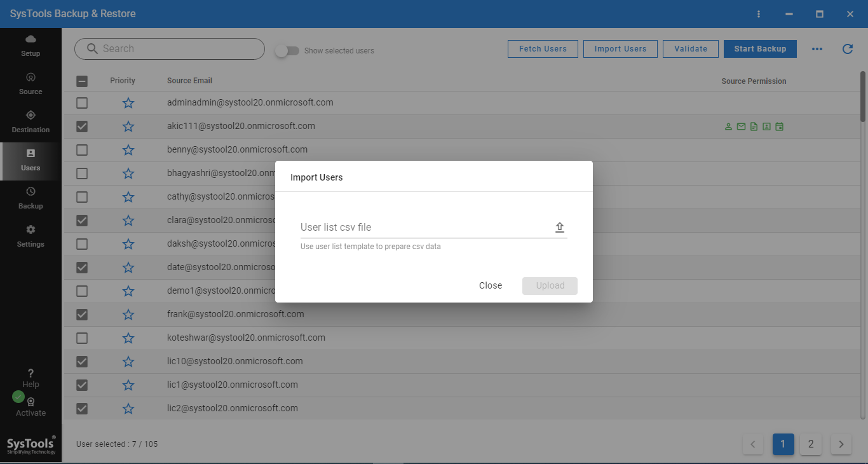Click the priority star for adminadmin user

click(x=128, y=103)
